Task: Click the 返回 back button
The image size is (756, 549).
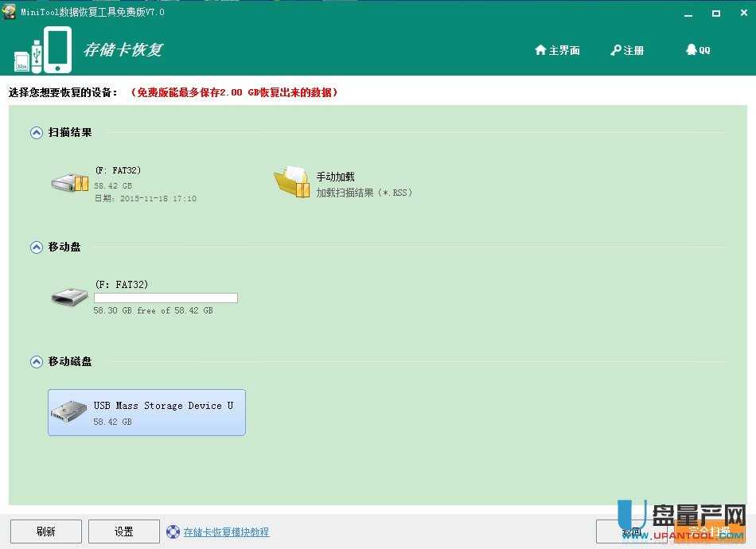Action: pos(631,531)
